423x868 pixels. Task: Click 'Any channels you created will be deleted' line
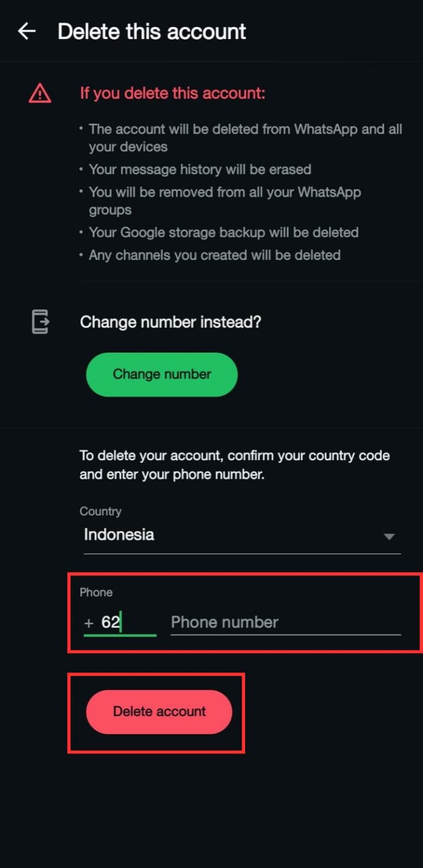(215, 255)
